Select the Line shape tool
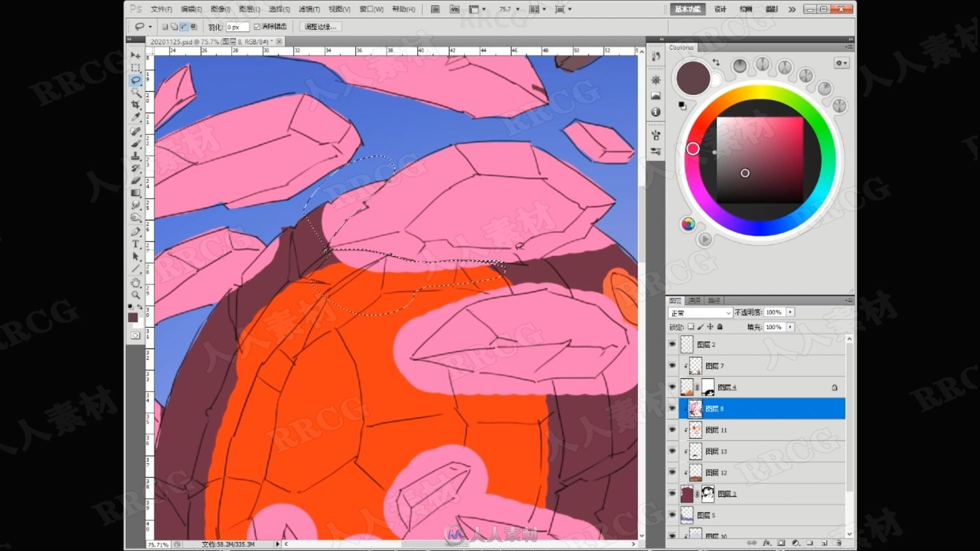The image size is (980, 551). (x=135, y=269)
